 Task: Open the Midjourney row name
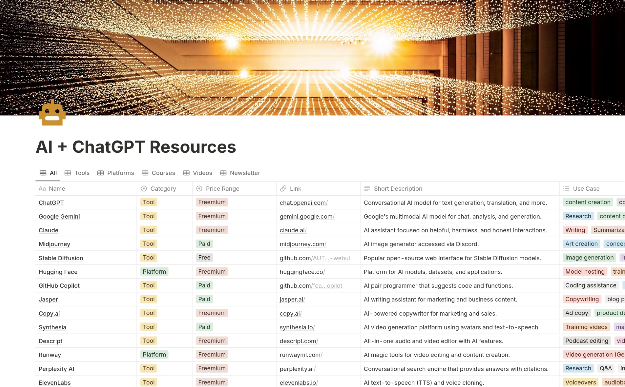54,244
